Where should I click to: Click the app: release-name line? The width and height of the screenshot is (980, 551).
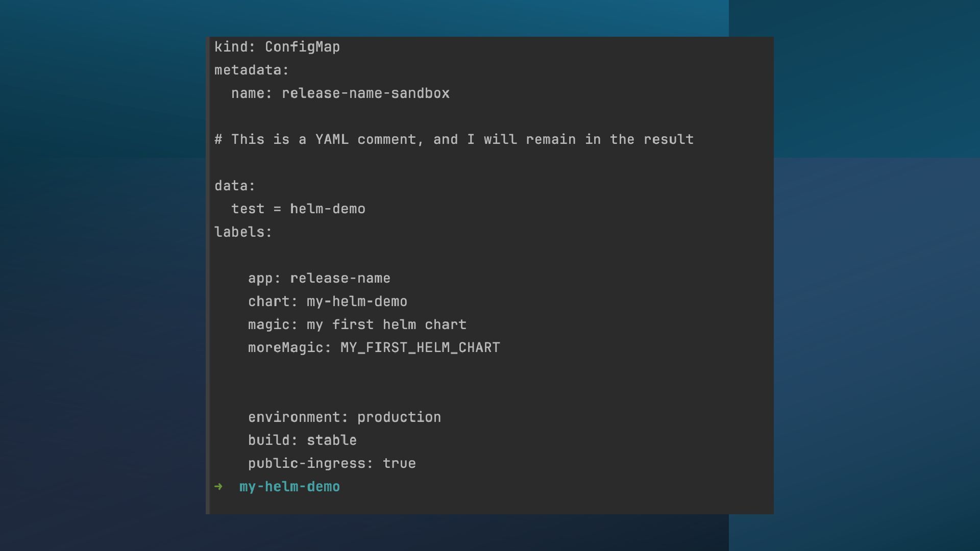point(319,278)
